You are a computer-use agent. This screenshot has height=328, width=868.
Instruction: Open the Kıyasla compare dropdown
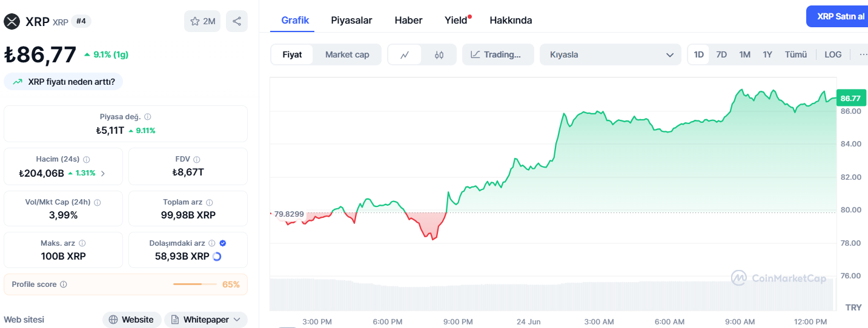click(x=611, y=54)
